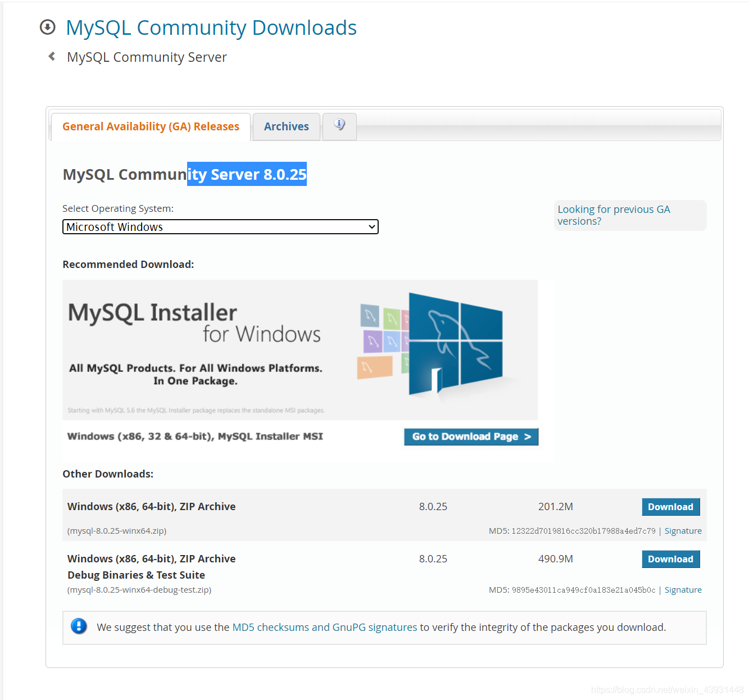Open Signature link for mysql-8.0.25-winx64.zip
Image resolution: width=749 pixels, height=700 pixels.
(x=683, y=531)
